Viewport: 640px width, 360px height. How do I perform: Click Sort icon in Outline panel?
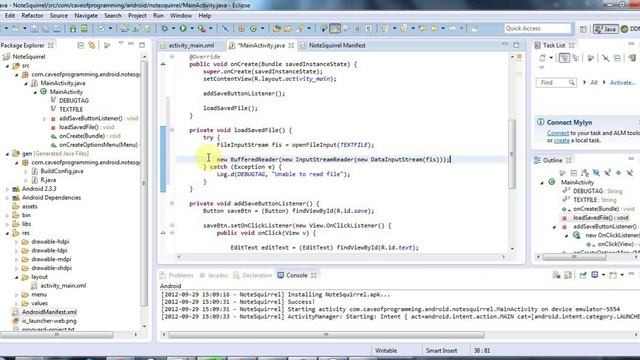(x=584, y=173)
